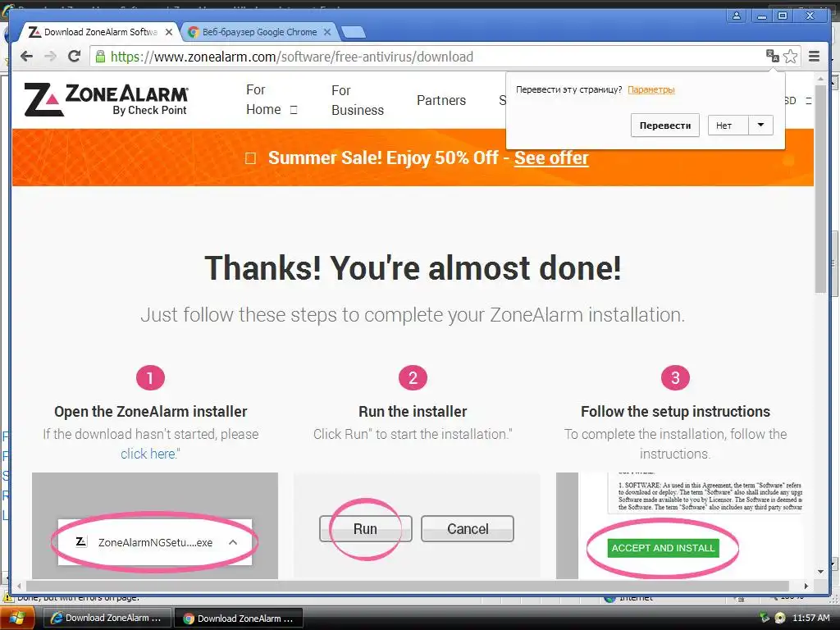Image resolution: width=840 pixels, height=630 pixels.
Task: Click the 'Follow the setup instructions' heading
Action: click(x=675, y=412)
